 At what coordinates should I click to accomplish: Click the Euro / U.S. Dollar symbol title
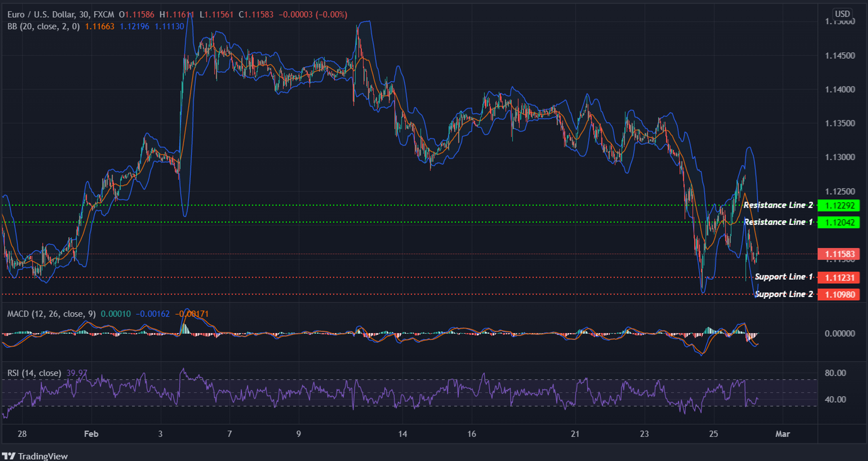(x=39, y=14)
